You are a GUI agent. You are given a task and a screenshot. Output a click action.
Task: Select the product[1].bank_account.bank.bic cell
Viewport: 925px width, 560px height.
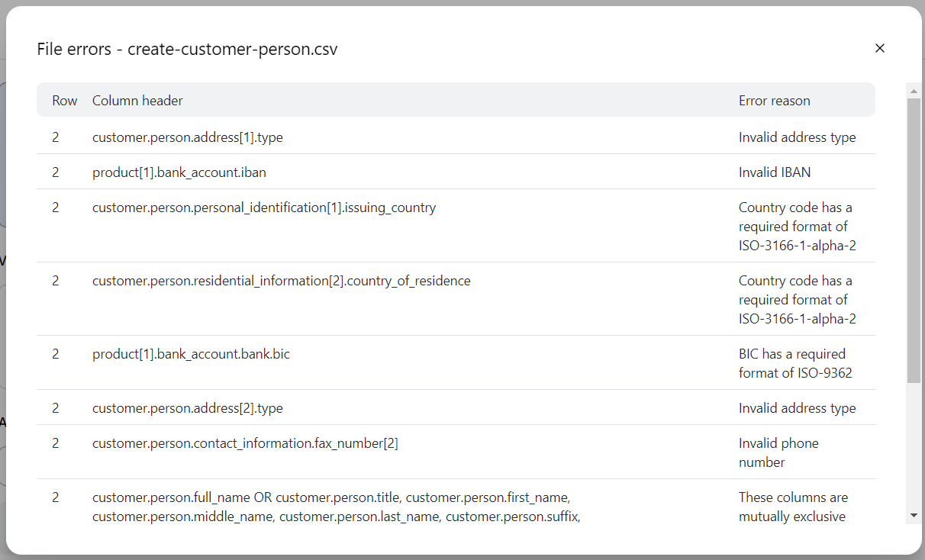(191, 354)
